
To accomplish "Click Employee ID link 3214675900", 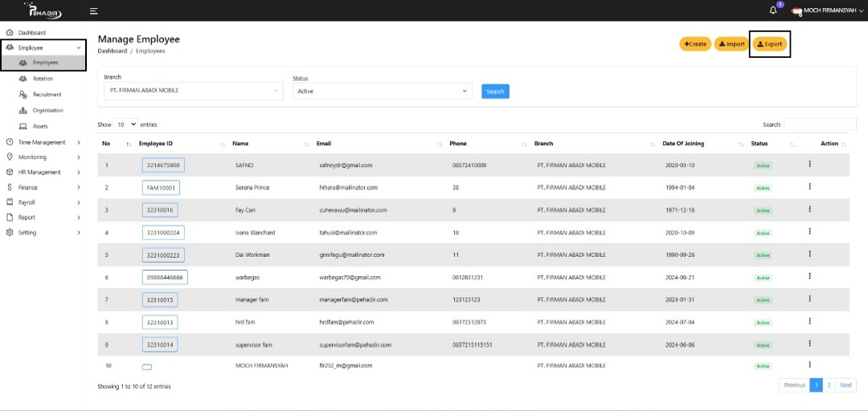I will click(x=163, y=165).
